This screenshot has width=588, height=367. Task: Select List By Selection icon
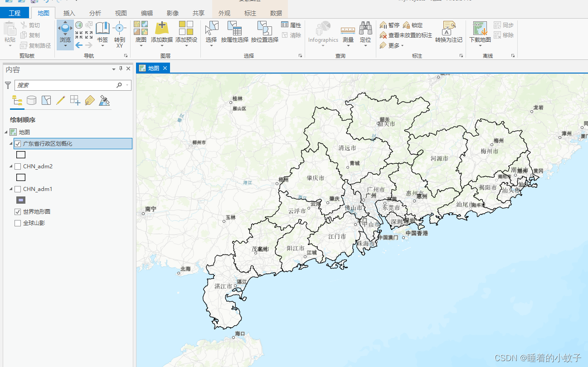tap(46, 100)
